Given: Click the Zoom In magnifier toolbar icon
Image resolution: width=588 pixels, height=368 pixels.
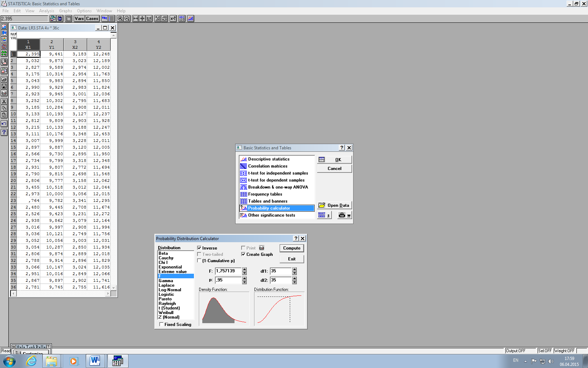Looking at the screenshot, I should coord(120,19).
